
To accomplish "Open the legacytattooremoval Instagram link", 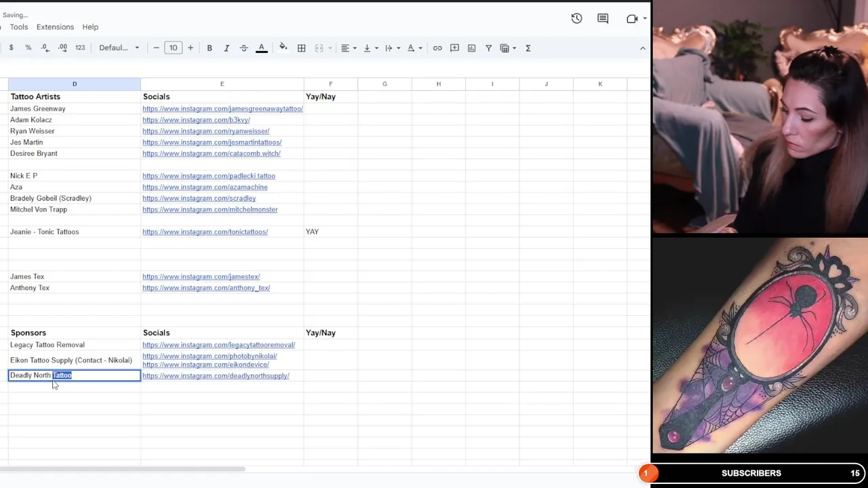I will point(218,345).
